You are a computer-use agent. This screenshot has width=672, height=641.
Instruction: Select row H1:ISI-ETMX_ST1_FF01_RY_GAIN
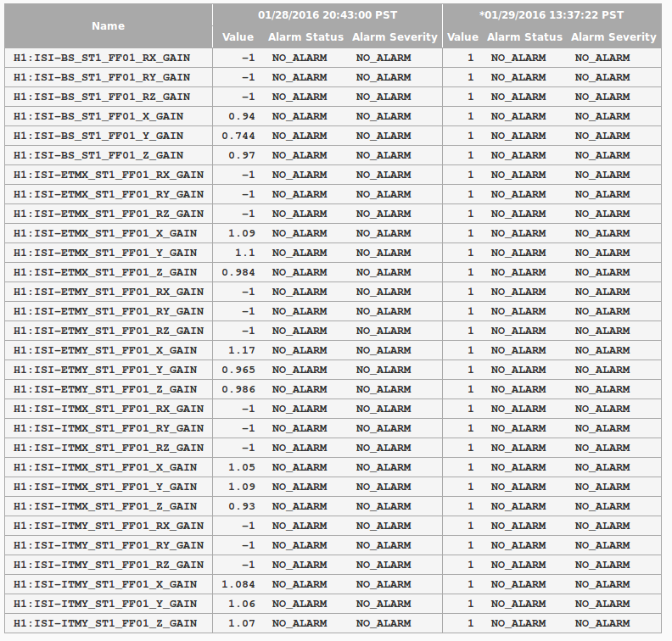click(333, 194)
